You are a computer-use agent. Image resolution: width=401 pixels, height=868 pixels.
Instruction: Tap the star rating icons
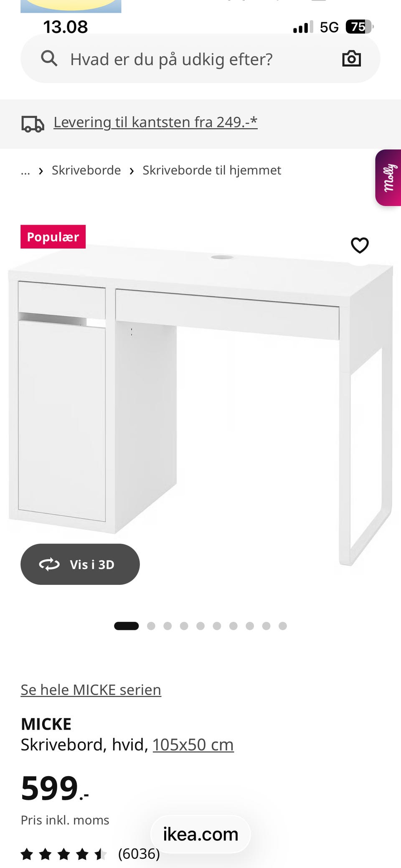(x=63, y=854)
